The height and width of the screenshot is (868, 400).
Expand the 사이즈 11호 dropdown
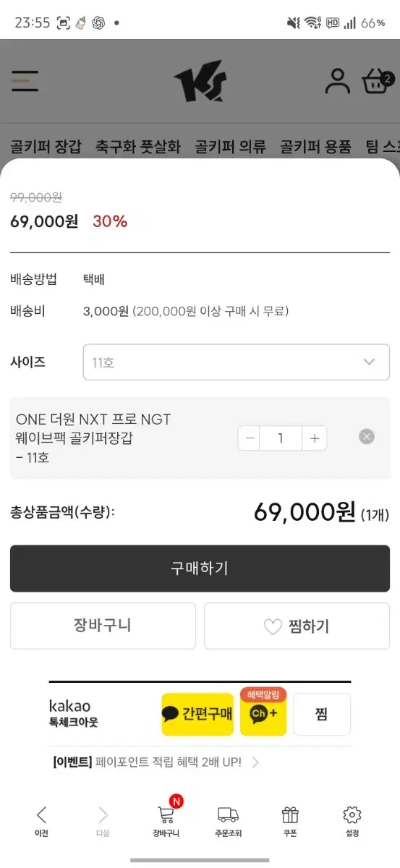click(236, 362)
